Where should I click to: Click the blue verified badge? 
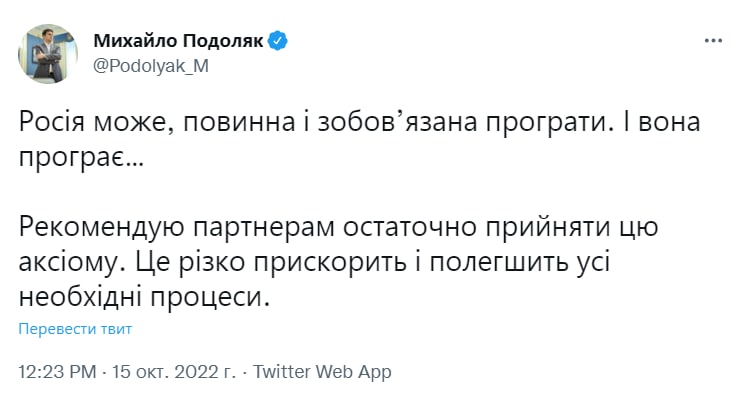point(280,41)
